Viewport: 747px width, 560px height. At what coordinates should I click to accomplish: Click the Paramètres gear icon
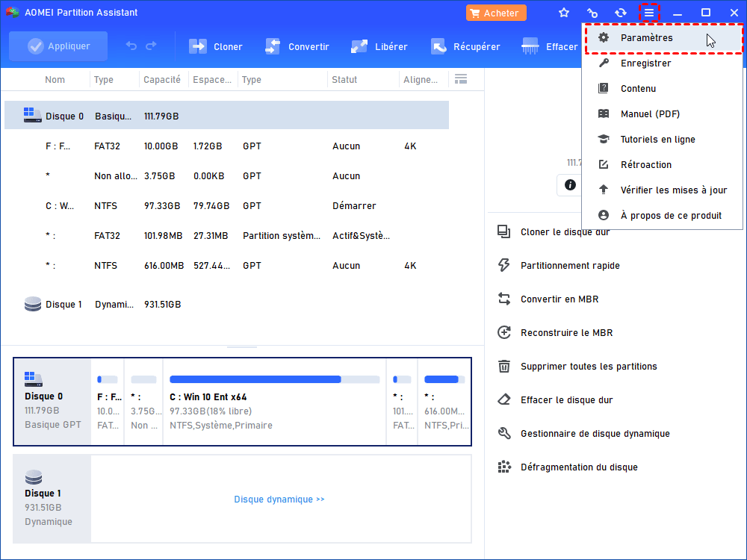(603, 37)
